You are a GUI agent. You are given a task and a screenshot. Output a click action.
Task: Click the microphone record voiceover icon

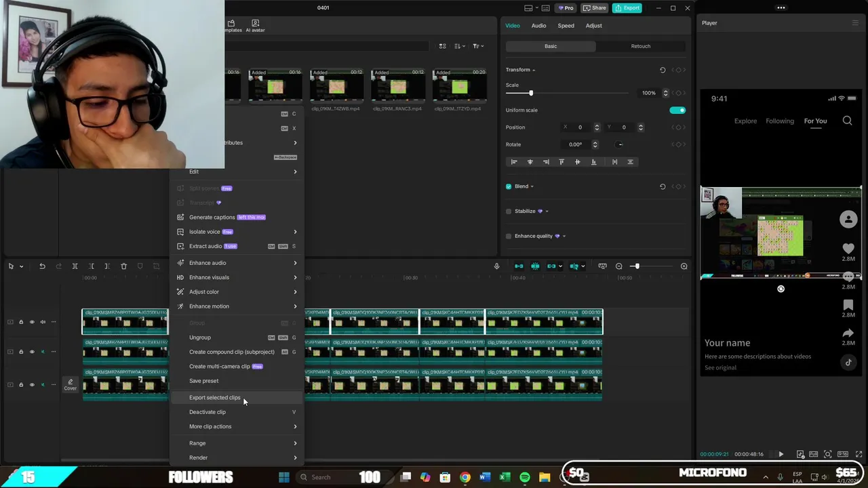click(x=496, y=266)
